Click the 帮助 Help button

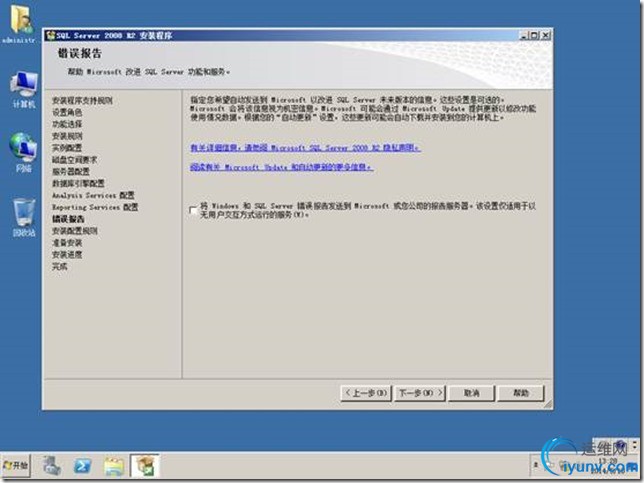tap(520, 393)
